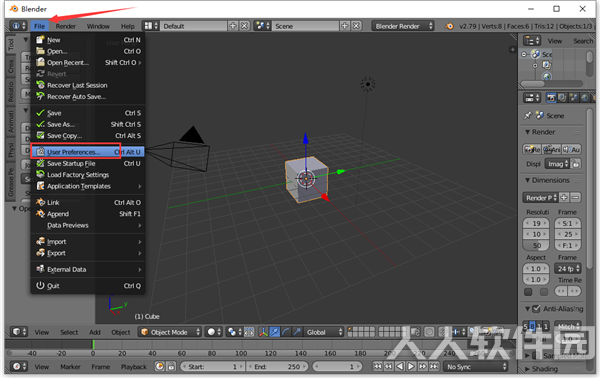
Task: Click the Start frame field in timeline
Action: (212, 367)
